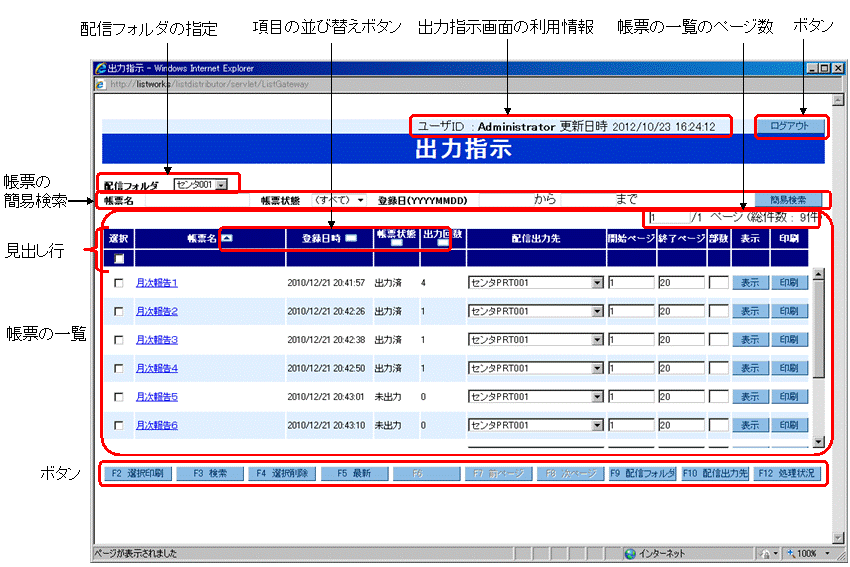This screenshot has width=850, height=567.
Task: Click the sort icon next to 帳票名 header
Action: click(227, 239)
